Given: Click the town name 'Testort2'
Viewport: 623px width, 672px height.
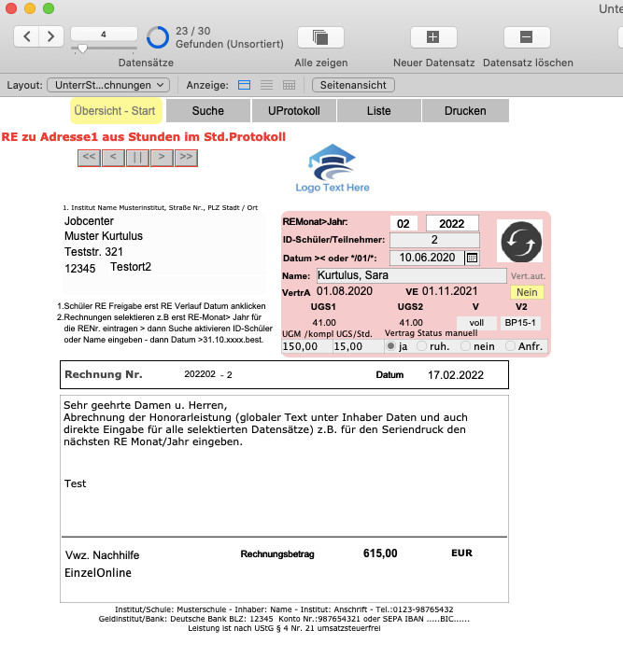Looking at the screenshot, I should click(131, 267).
